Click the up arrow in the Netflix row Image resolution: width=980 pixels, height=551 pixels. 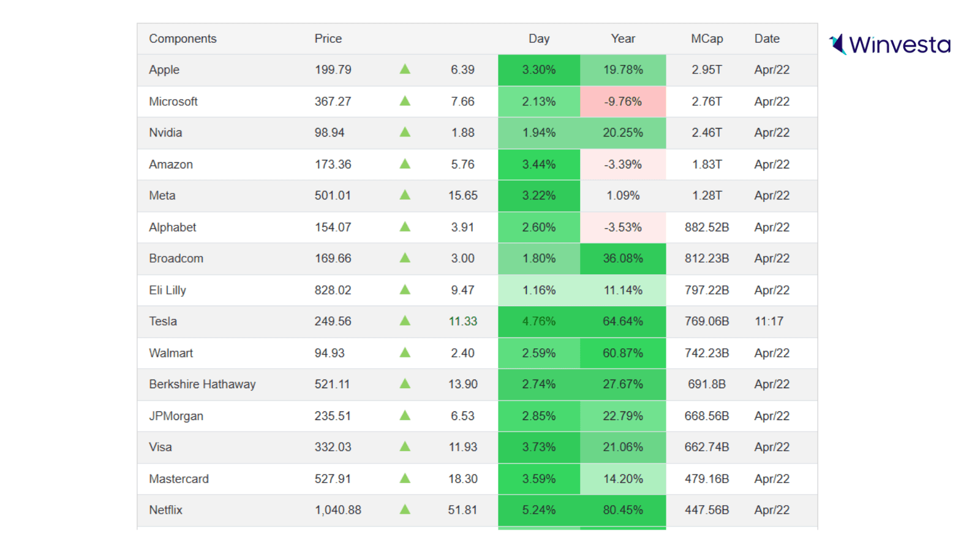(405, 509)
